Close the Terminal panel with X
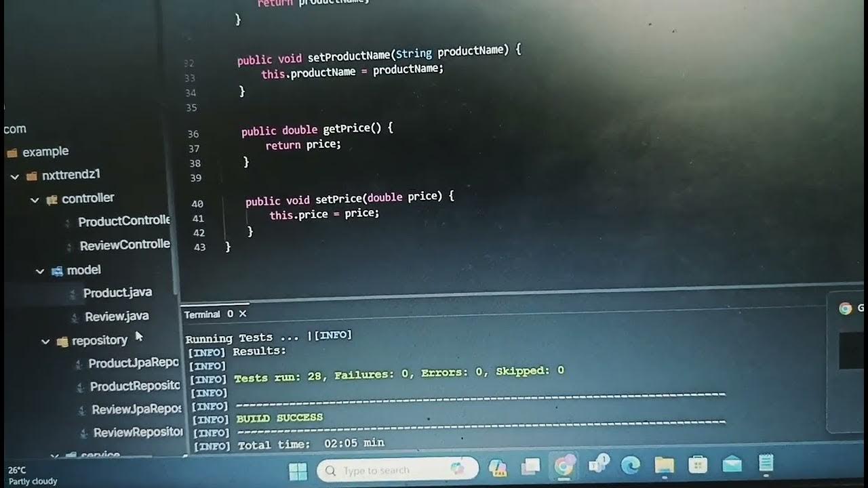868x488 pixels. (243, 314)
